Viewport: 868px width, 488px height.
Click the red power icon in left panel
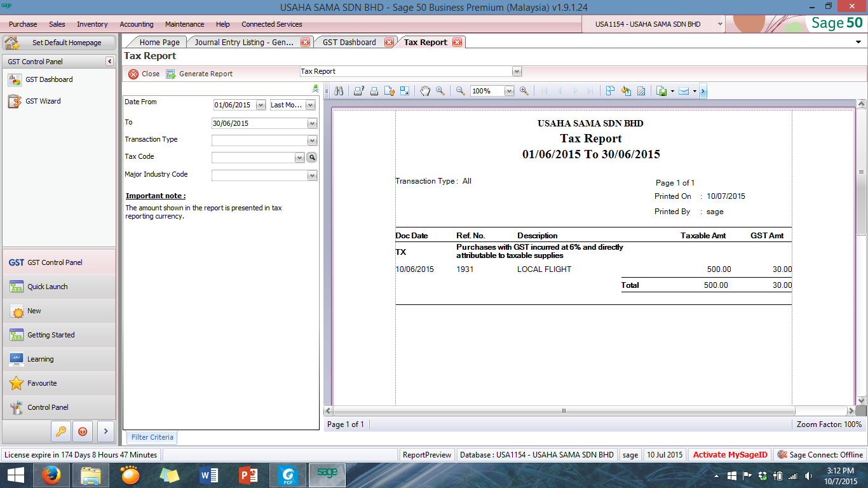(83, 431)
